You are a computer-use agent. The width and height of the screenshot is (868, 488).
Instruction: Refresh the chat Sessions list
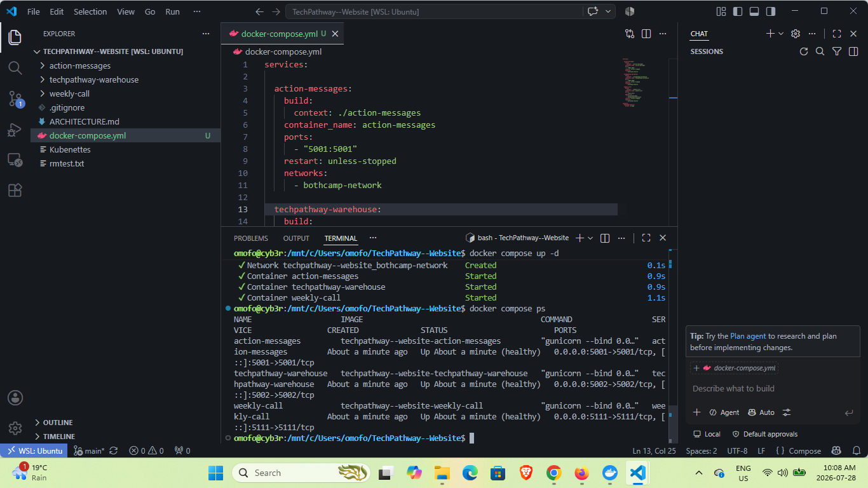pos(804,51)
